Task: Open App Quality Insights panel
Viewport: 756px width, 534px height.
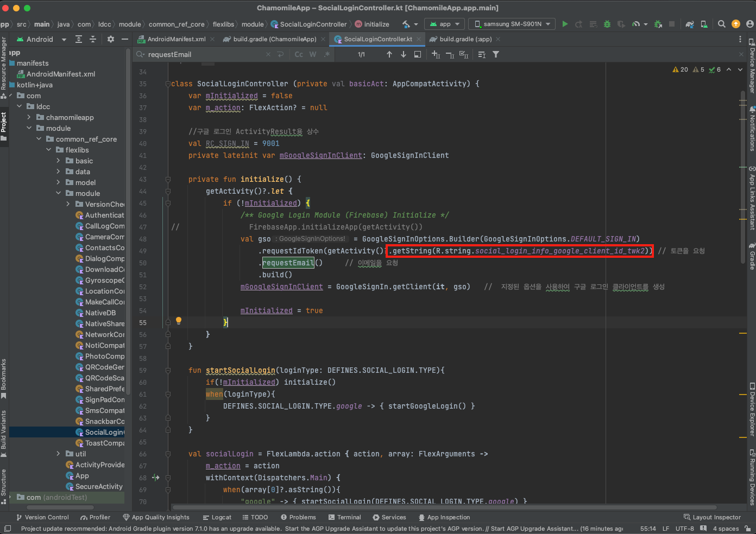Action: pyautogui.click(x=156, y=517)
